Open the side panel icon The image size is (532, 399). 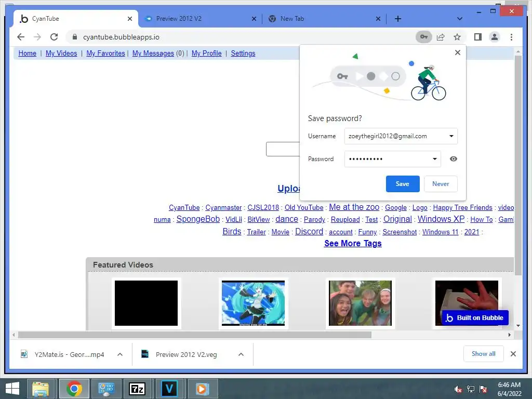click(x=478, y=37)
